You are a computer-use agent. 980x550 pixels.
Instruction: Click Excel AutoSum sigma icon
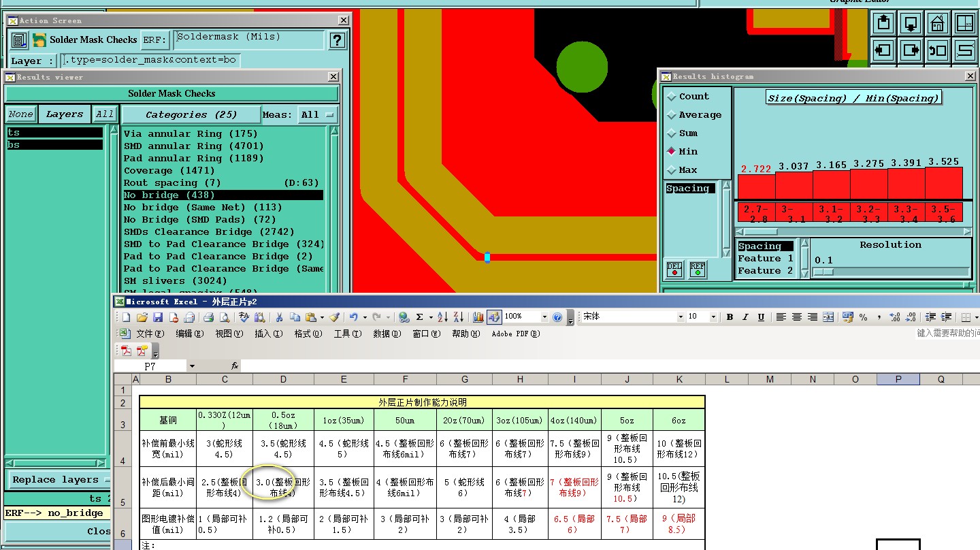coord(420,317)
